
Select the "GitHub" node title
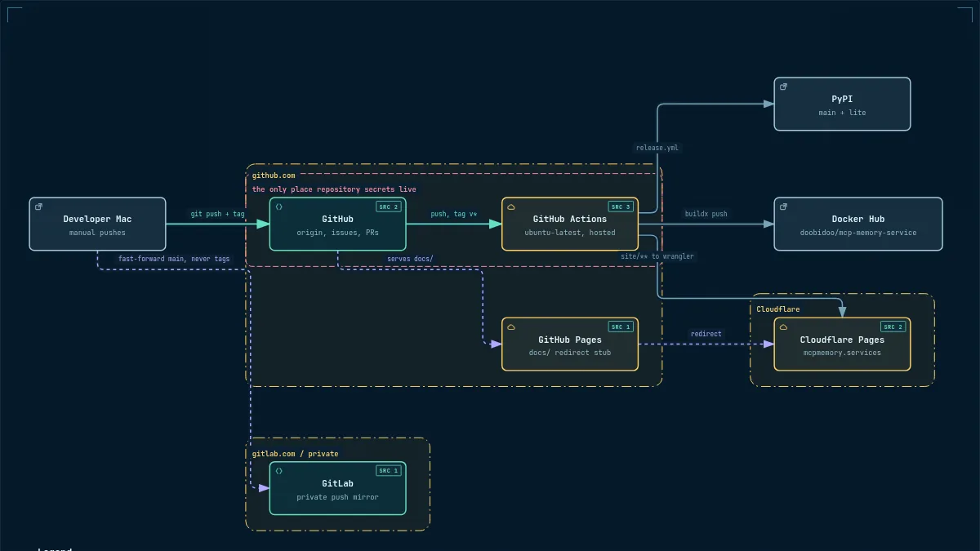click(337, 219)
